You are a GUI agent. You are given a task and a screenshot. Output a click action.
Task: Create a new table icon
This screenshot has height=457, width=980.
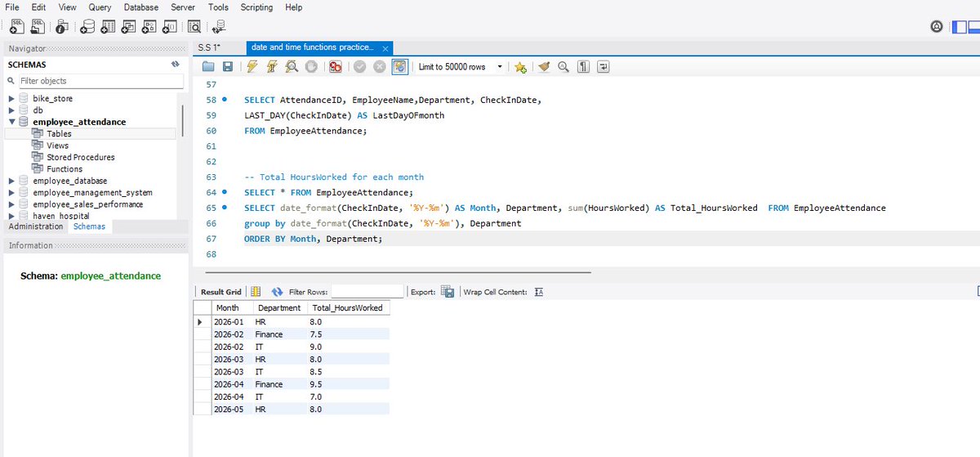click(x=108, y=26)
